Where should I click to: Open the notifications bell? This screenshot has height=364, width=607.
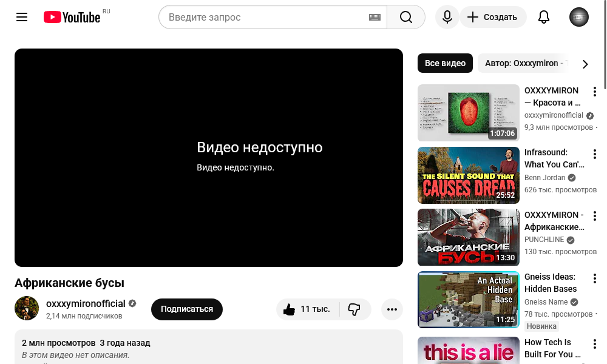click(x=544, y=17)
